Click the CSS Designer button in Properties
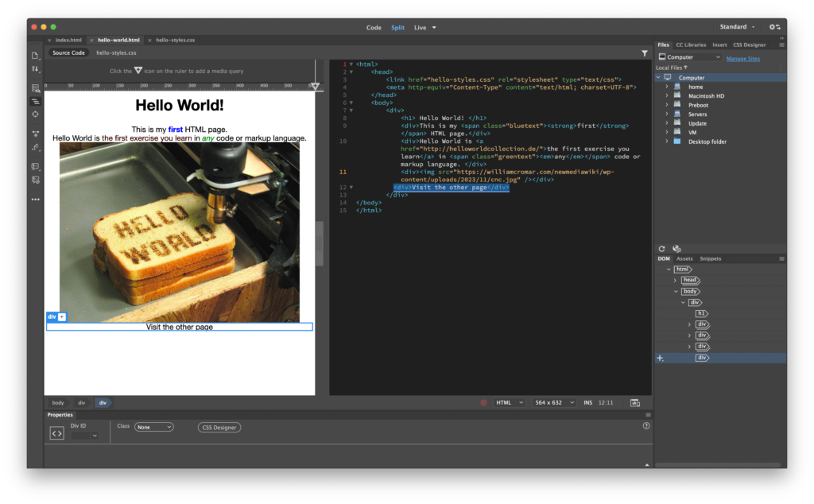This screenshot has height=504, width=814. tap(219, 428)
